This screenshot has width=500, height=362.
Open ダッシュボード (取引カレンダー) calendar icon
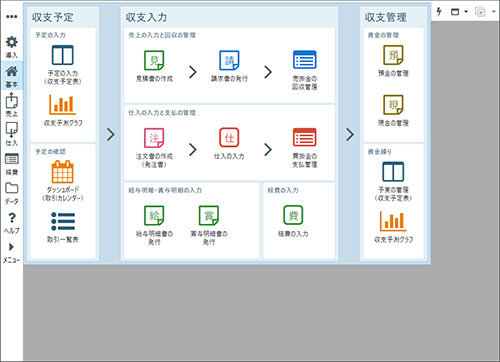[x=63, y=181]
